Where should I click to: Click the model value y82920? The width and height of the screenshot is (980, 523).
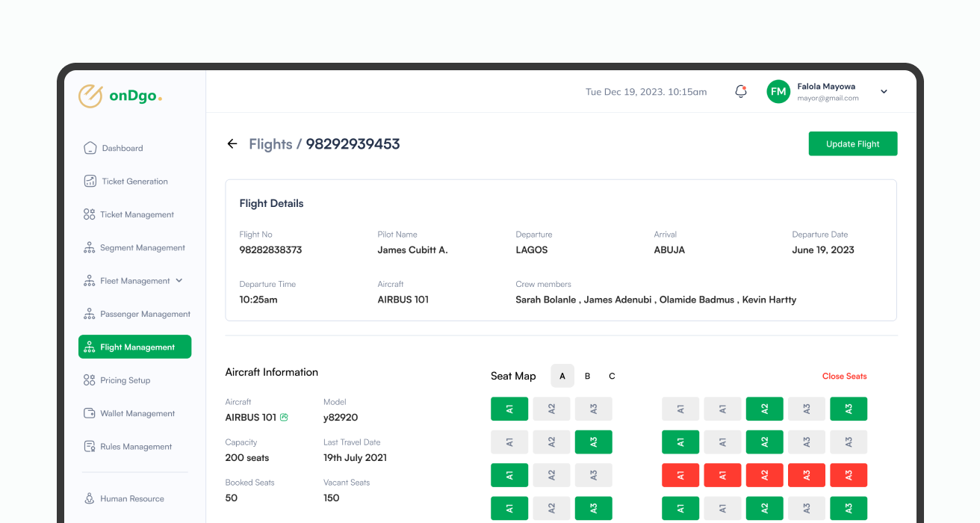click(x=341, y=418)
